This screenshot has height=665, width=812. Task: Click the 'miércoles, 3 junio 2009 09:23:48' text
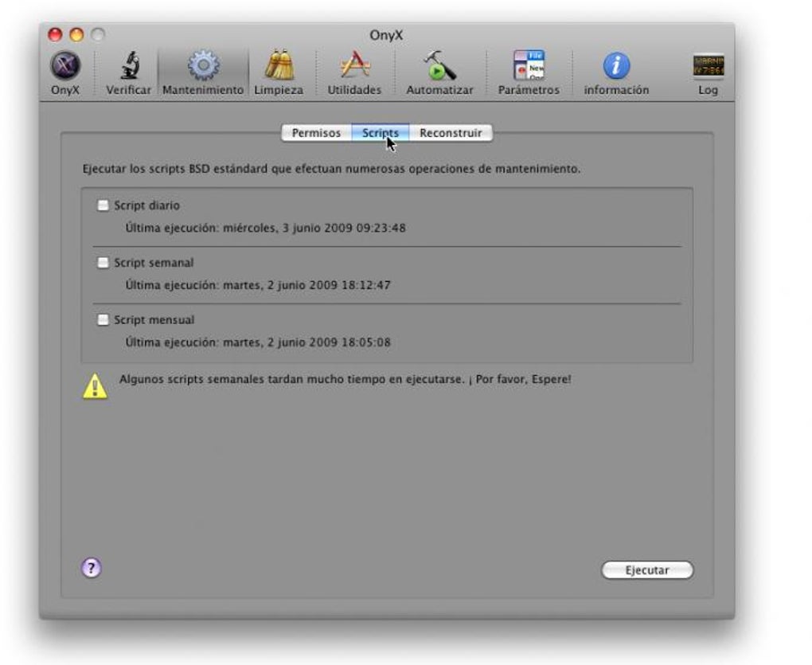[x=314, y=229]
